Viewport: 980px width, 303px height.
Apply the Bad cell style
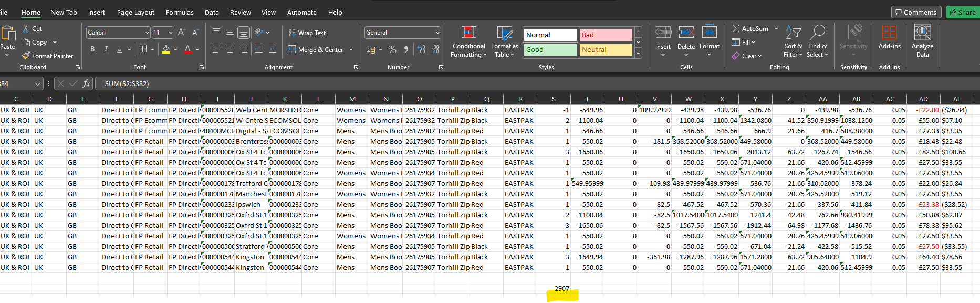coord(606,35)
